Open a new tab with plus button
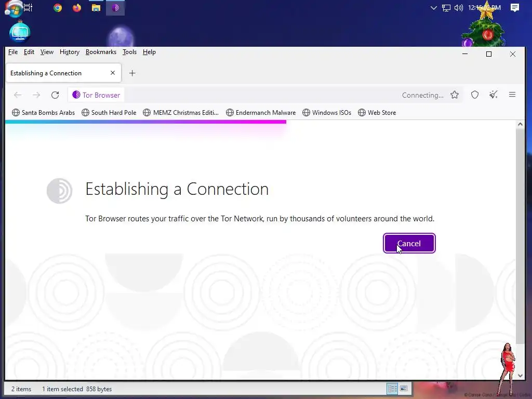 [132, 73]
